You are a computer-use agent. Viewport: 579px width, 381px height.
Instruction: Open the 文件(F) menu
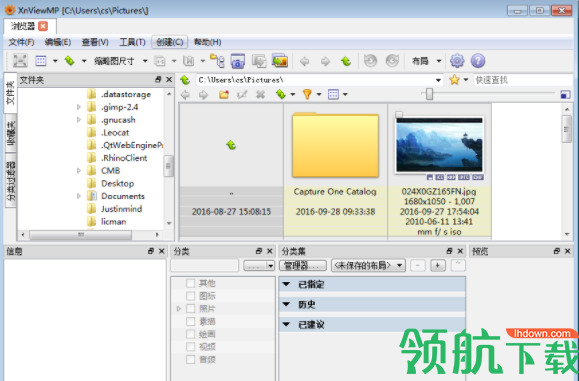[21, 42]
